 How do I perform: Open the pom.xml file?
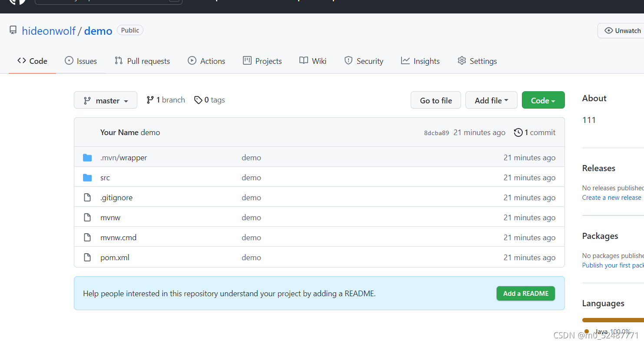point(115,258)
